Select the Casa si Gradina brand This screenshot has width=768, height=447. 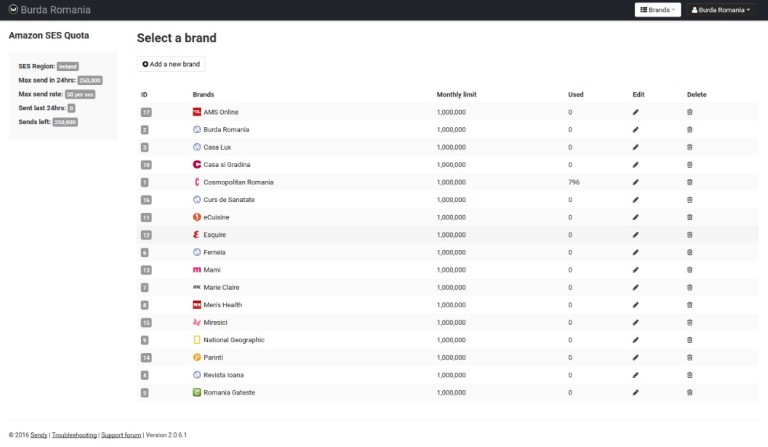click(227, 165)
